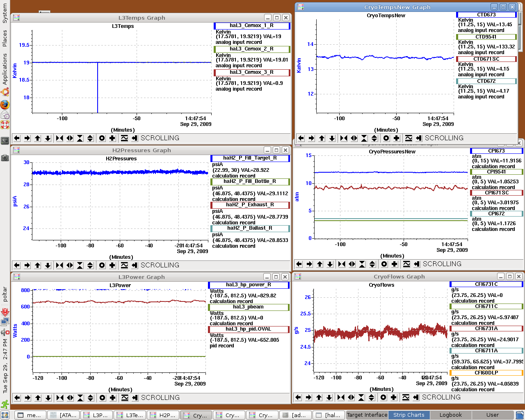Open the me... taskbar window button
Viewport: 525px width, 420px height.
(x=30, y=415)
